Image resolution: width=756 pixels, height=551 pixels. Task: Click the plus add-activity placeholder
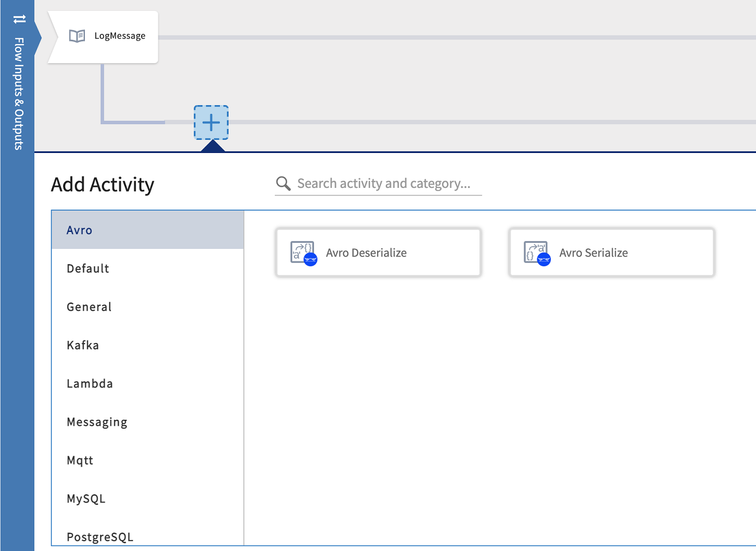click(211, 123)
